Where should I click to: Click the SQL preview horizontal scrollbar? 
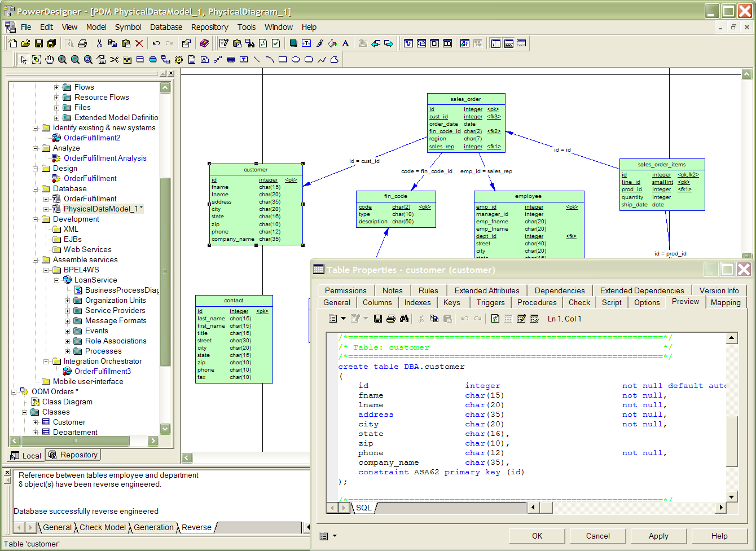(x=626, y=508)
